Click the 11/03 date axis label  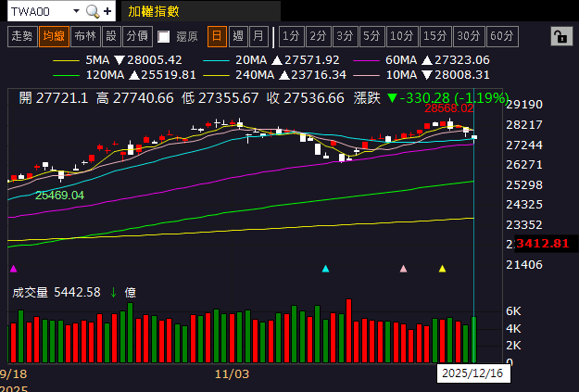[x=232, y=374]
